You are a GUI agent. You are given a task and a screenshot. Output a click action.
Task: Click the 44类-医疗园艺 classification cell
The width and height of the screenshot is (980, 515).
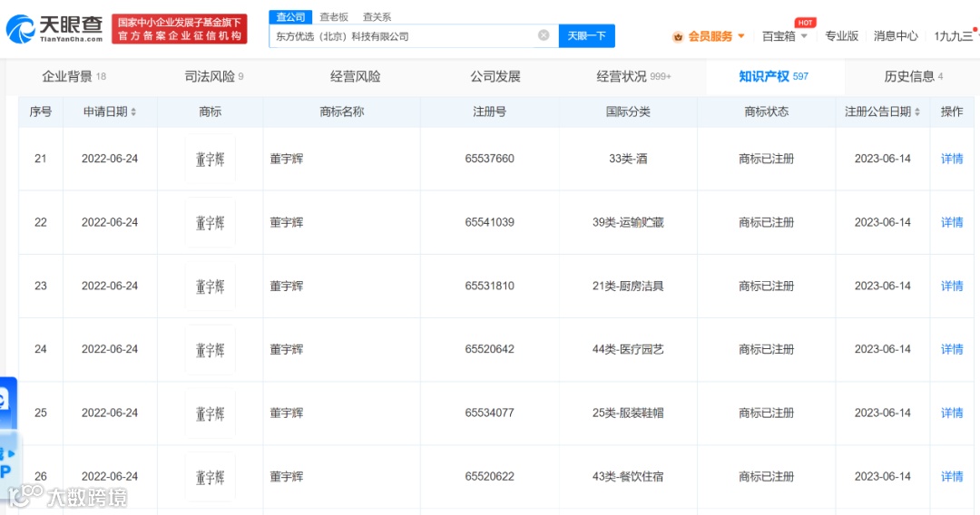[628, 349]
